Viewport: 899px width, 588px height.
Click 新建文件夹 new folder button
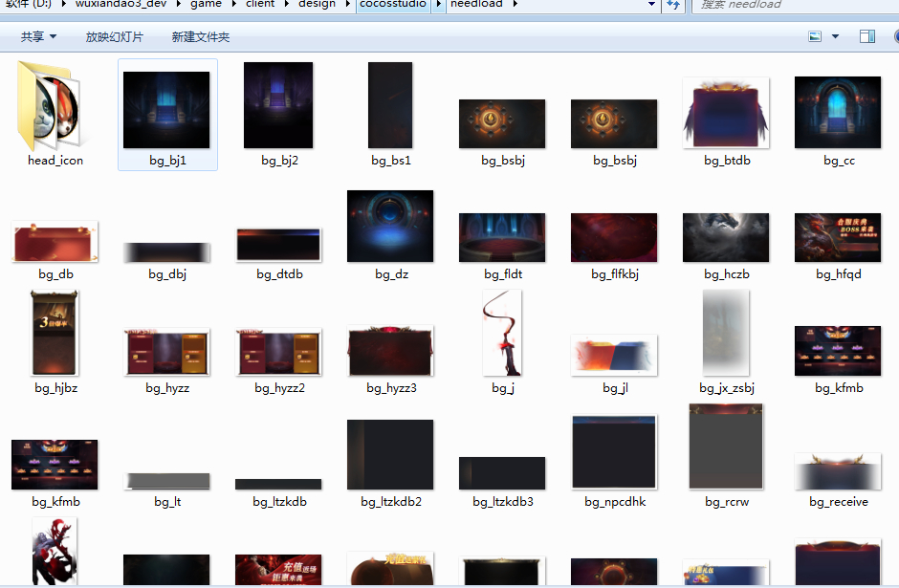(x=201, y=36)
